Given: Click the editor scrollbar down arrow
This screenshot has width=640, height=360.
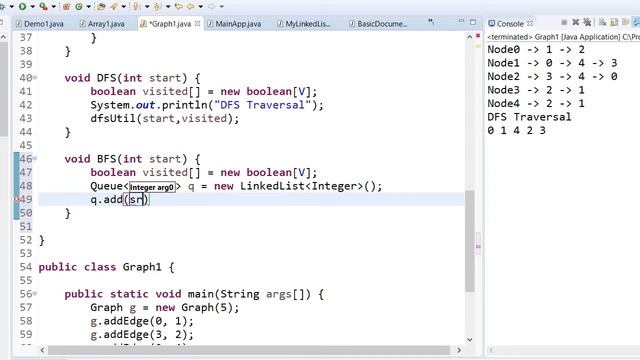Looking at the screenshot, I should tap(470, 339).
